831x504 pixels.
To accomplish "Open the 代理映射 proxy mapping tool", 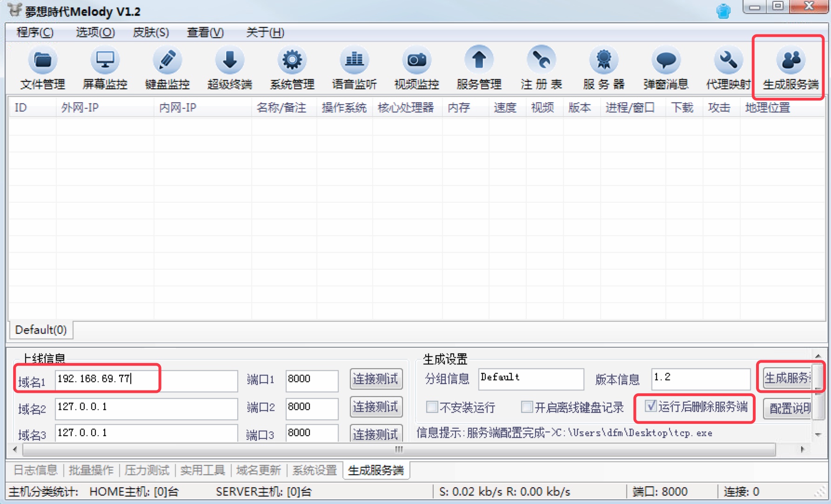I will (x=729, y=69).
